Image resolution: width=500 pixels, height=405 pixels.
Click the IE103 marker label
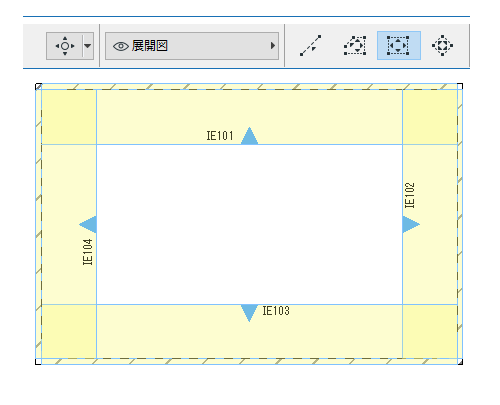click(x=276, y=311)
